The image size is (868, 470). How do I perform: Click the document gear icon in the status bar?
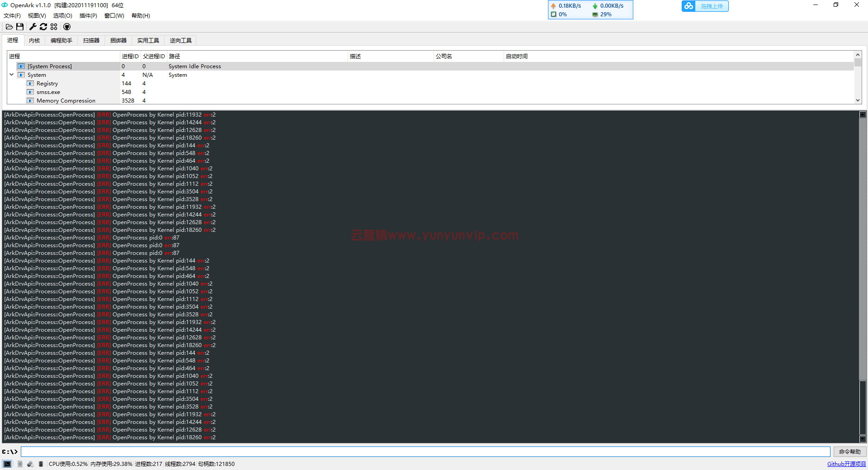[20, 464]
